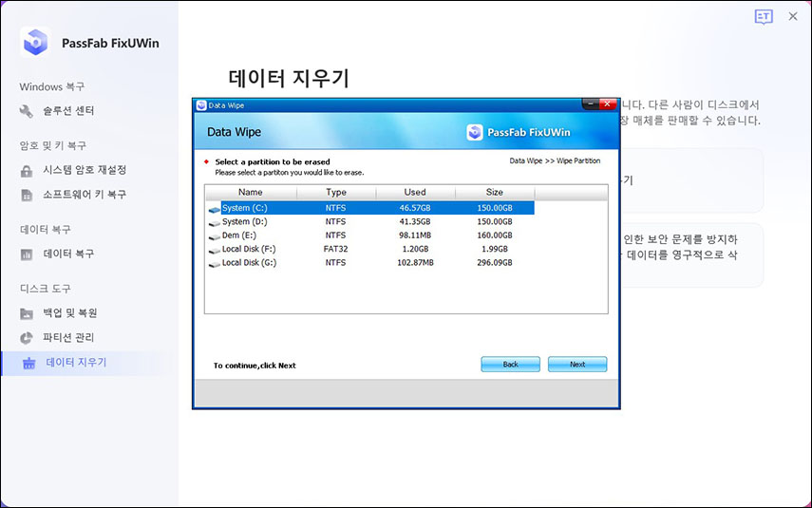812x508 pixels.
Task: Click the pie icon for 파티션 관리
Action: click(x=27, y=338)
